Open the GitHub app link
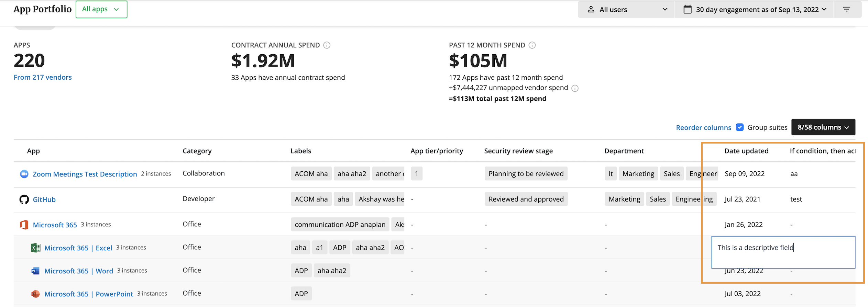868x307 pixels. [x=44, y=199]
